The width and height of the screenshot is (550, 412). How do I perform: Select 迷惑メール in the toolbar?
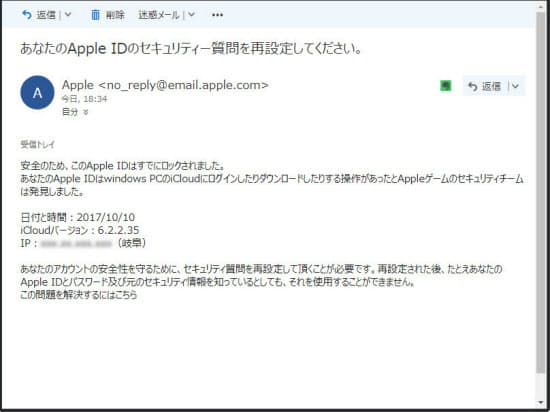(159, 15)
